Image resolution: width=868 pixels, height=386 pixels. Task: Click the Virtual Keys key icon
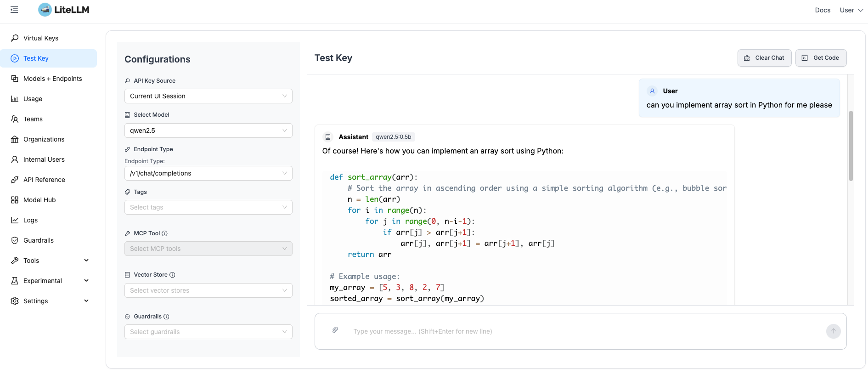pyautogui.click(x=15, y=38)
